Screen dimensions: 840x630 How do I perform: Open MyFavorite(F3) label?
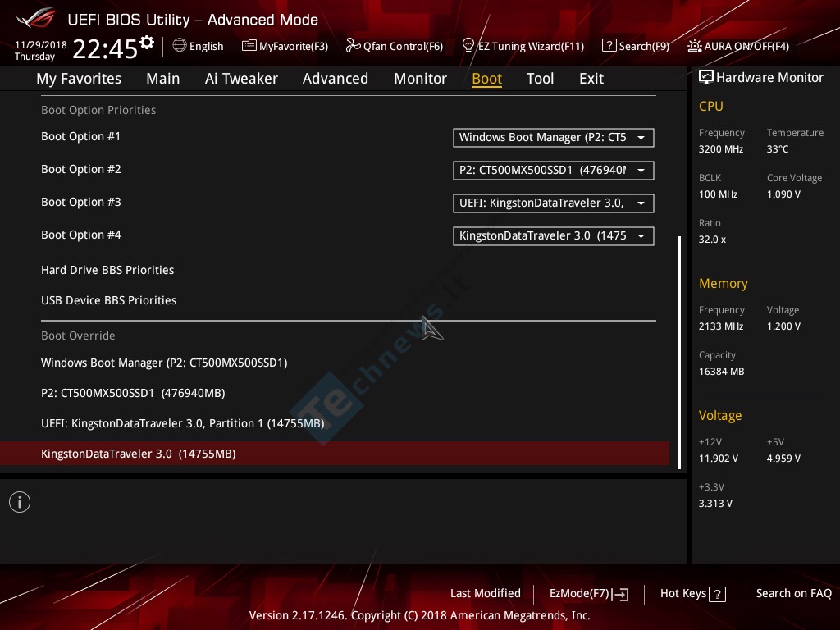point(294,47)
